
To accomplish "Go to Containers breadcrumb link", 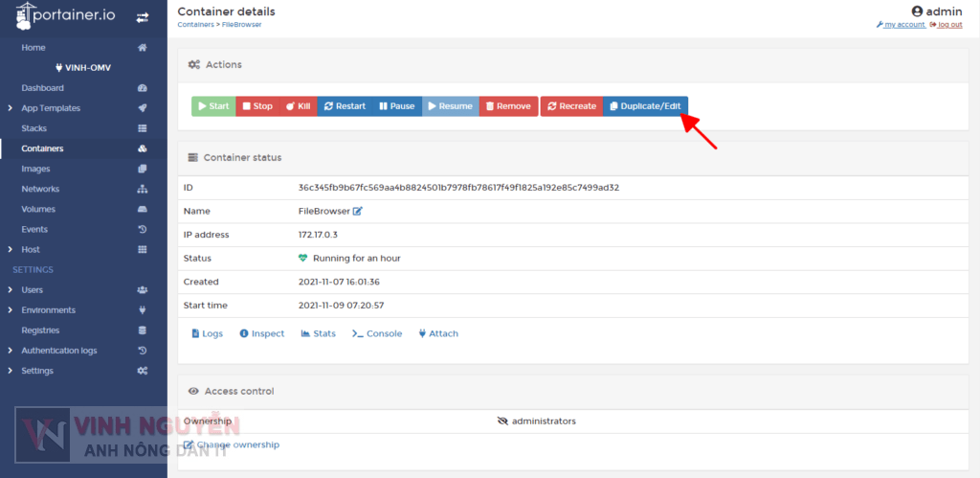I will click(x=195, y=24).
